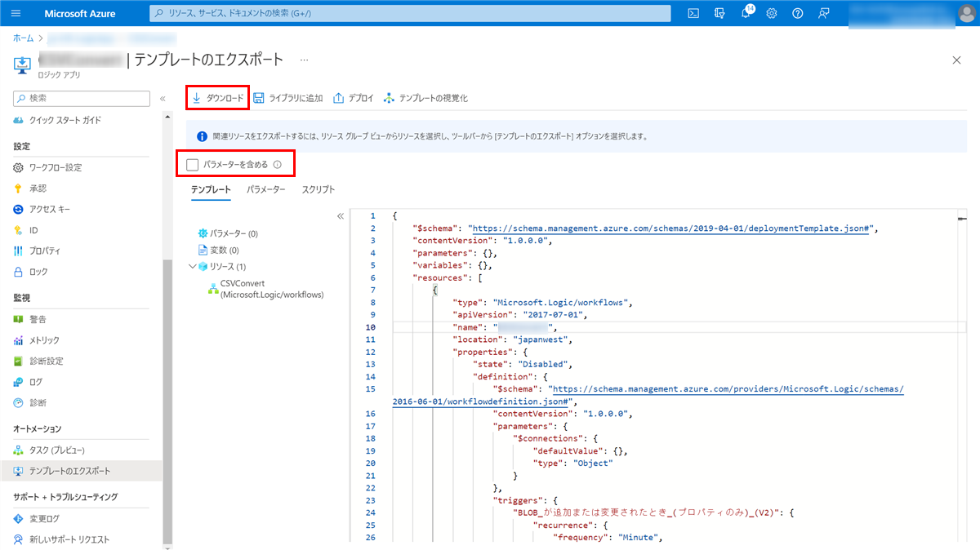This screenshot has width=980, height=550.
Task: Open Alerts (警告) in sidebar
Action: (x=38, y=319)
